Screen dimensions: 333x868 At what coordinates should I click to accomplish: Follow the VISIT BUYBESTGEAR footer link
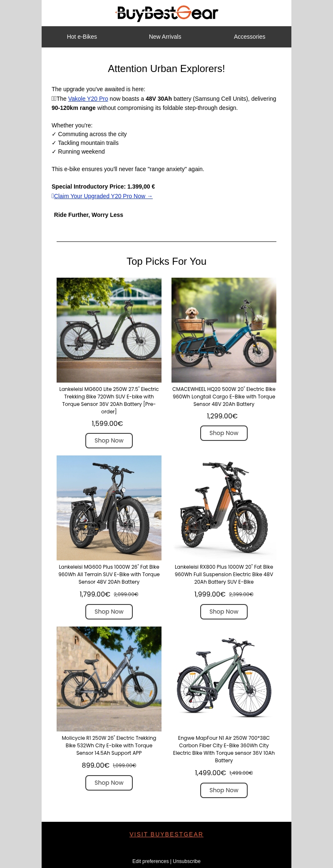click(166, 834)
